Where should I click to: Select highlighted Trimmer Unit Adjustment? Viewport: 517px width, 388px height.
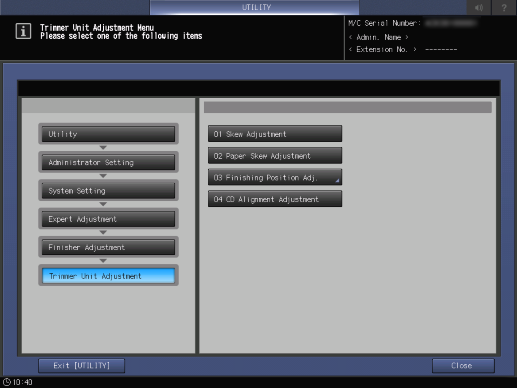108,276
